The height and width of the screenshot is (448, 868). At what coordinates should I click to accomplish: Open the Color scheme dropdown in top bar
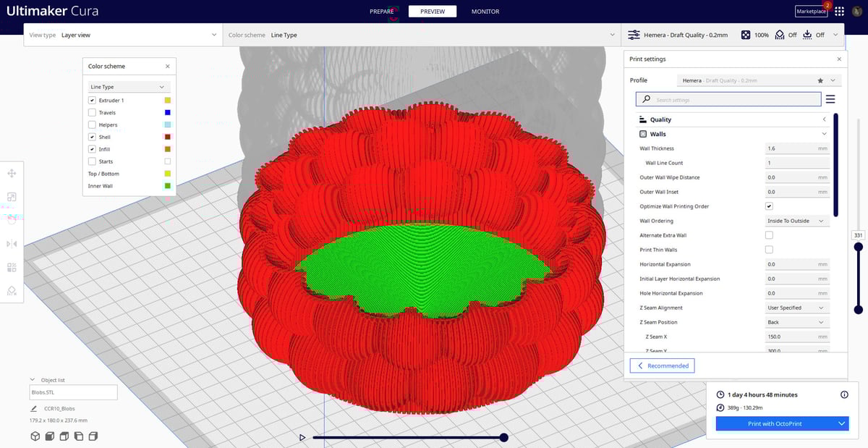pyautogui.click(x=422, y=35)
